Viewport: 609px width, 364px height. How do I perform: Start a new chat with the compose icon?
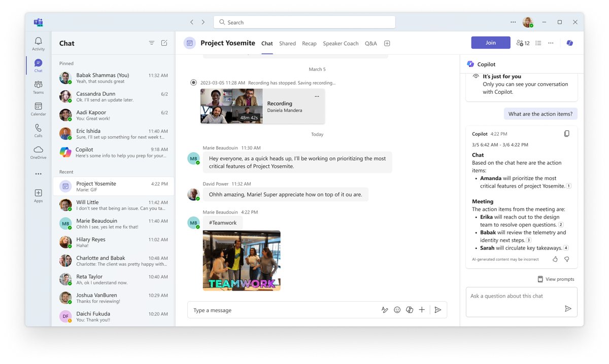pyautogui.click(x=164, y=43)
